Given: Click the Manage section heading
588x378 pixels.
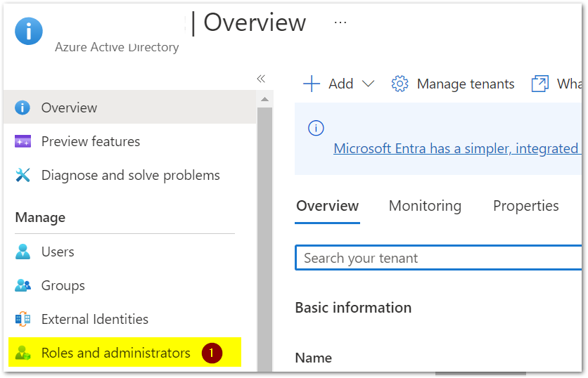Looking at the screenshot, I should pyautogui.click(x=40, y=218).
